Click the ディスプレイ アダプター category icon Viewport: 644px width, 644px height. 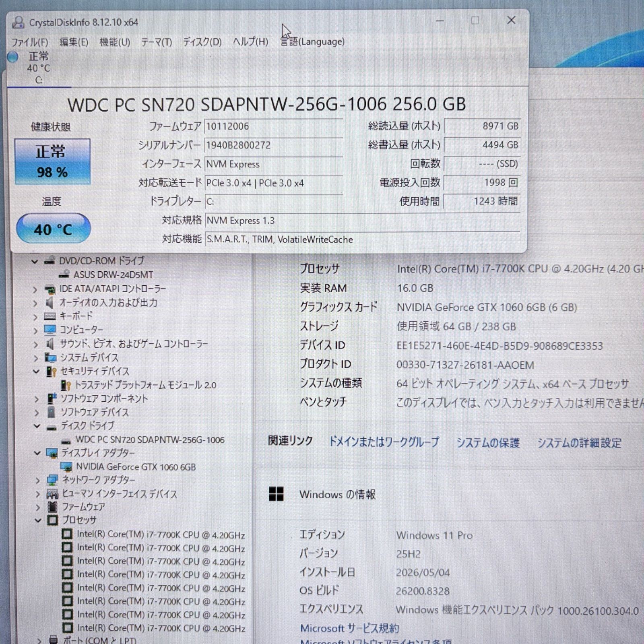pos(52,453)
